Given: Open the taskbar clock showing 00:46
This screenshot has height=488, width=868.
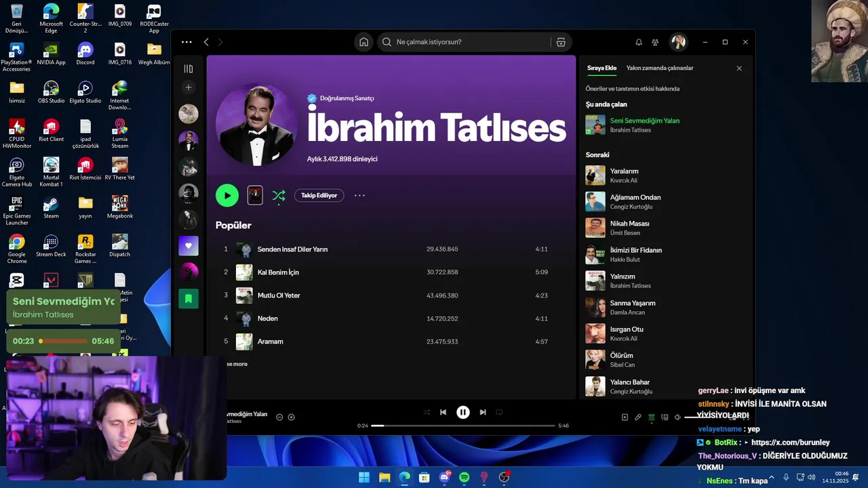Looking at the screenshot, I should [x=835, y=477].
